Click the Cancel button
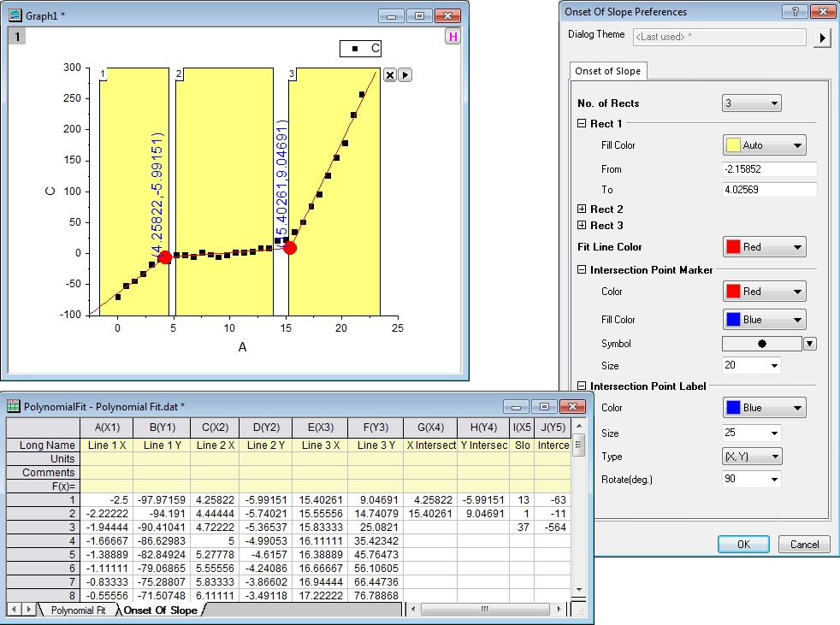Screen dimensions: 840x625 pyautogui.click(x=804, y=544)
